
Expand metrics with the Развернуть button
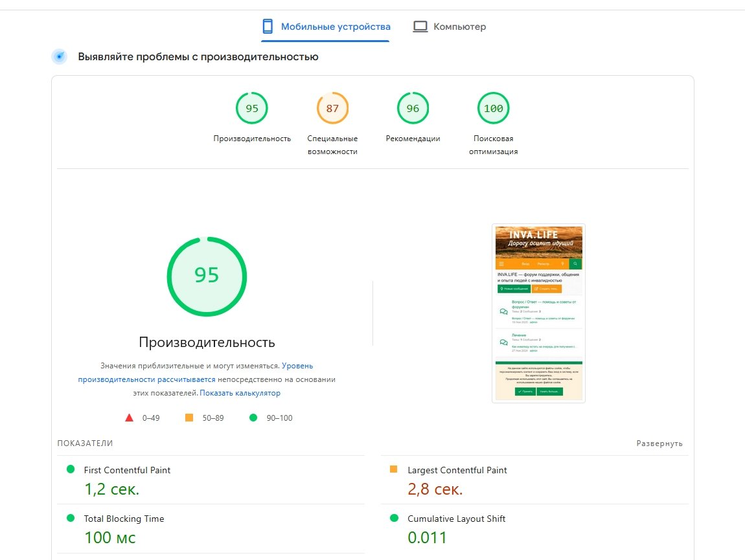pos(659,443)
